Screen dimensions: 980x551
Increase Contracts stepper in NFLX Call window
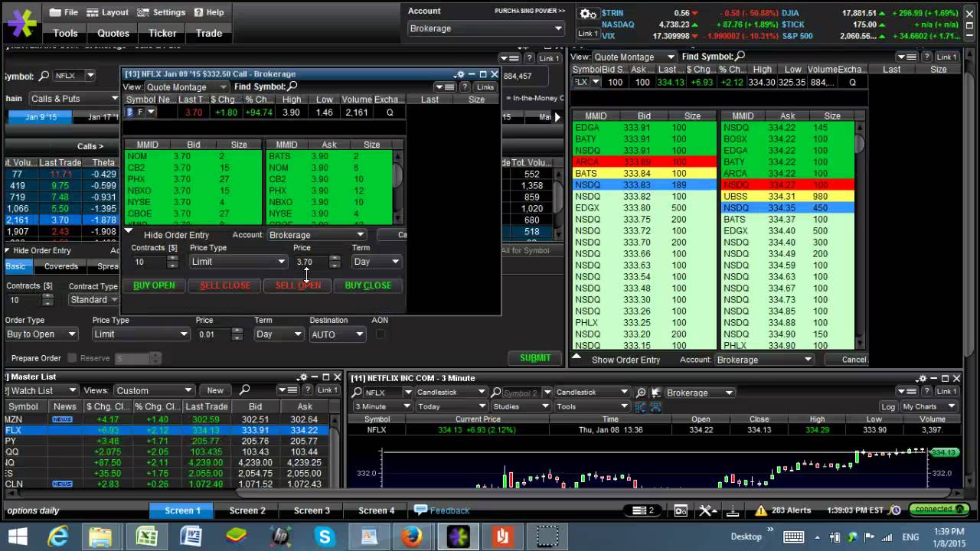pos(173,258)
